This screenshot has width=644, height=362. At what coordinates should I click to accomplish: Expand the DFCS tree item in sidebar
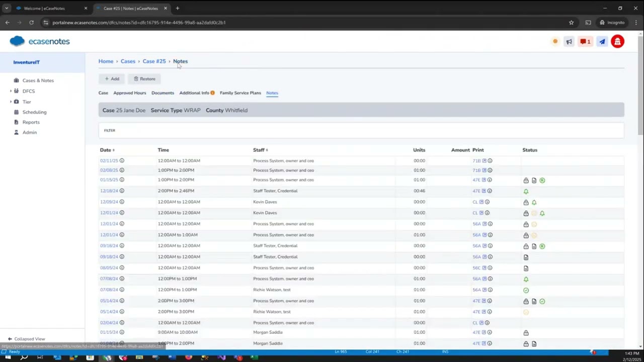click(11, 91)
